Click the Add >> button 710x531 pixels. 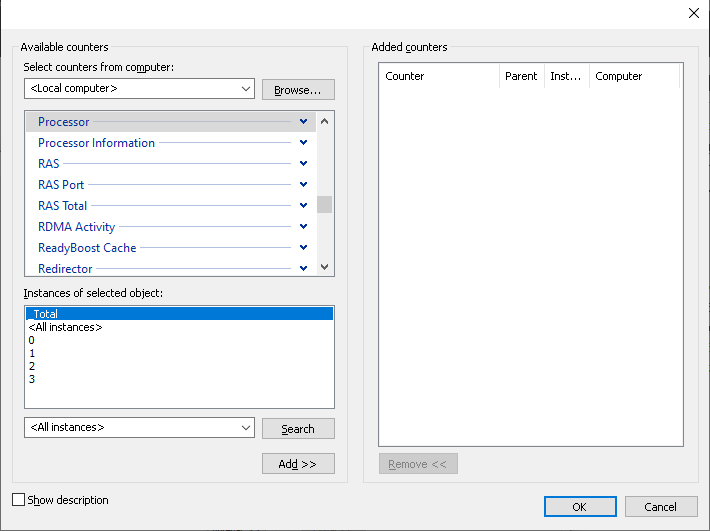coord(298,464)
